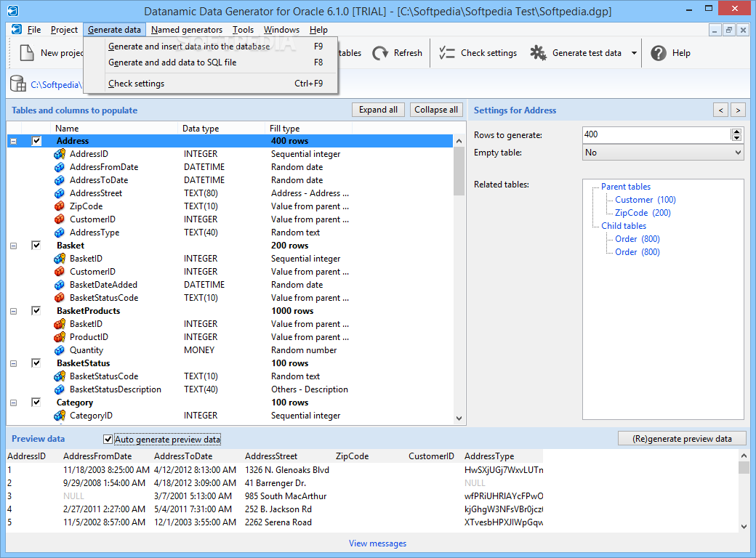This screenshot has height=558, width=756.
Task: Click the CategoryID key icon
Action: point(60,416)
